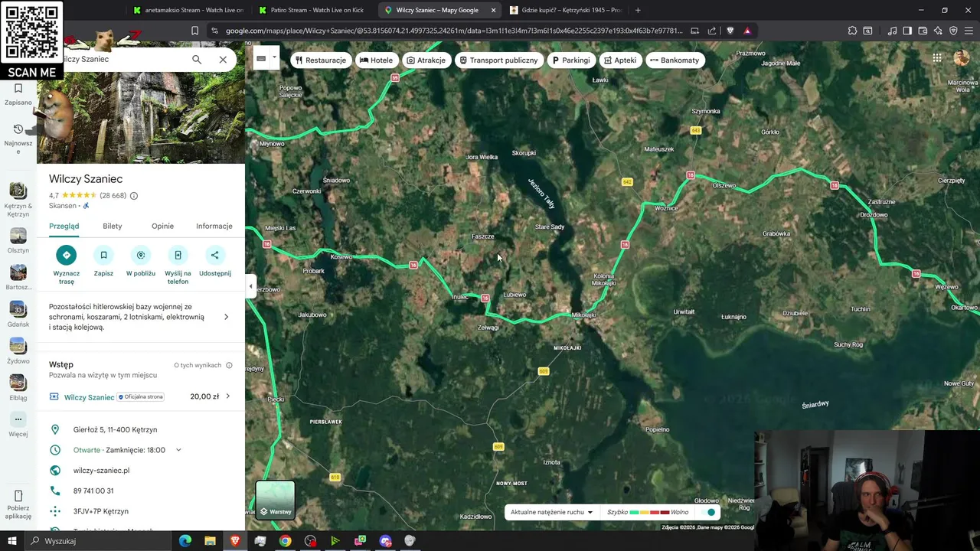
Task: Filter map by Restauracje chip
Action: pyautogui.click(x=321, y=60)
